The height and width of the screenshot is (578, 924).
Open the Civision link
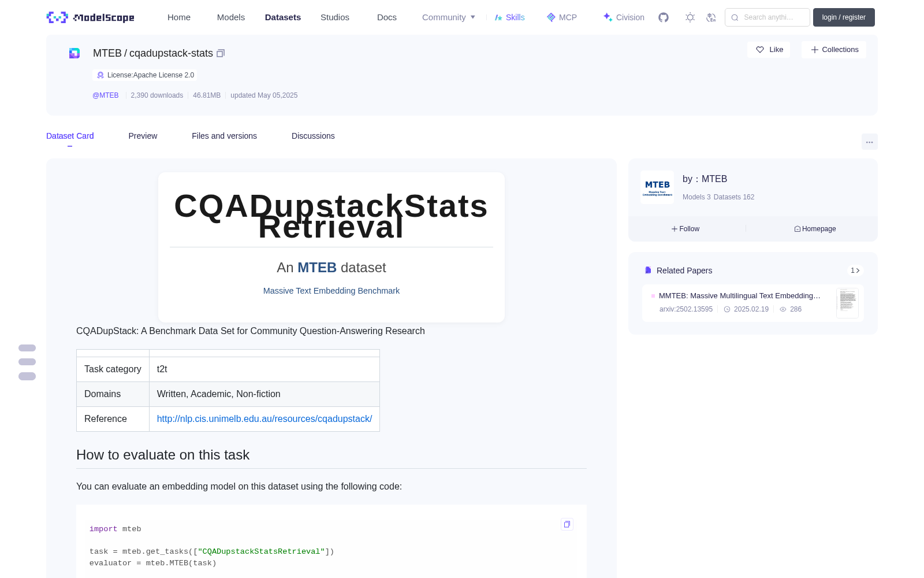(624, 17)
